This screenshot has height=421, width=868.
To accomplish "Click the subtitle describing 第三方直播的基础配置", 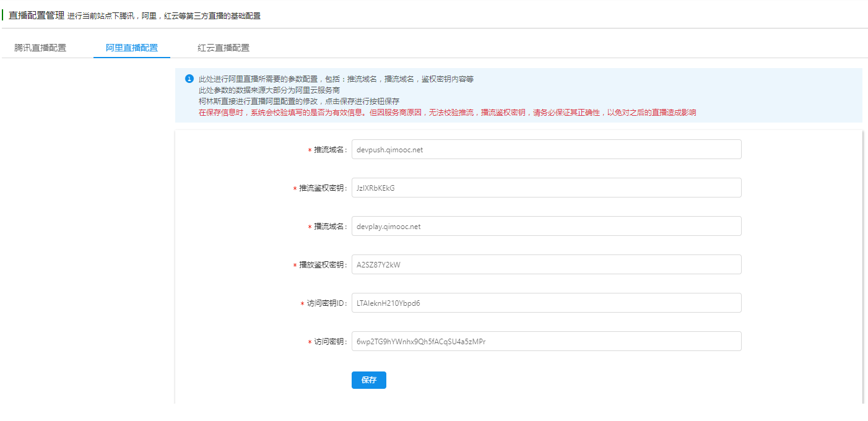I will (164, 16).
